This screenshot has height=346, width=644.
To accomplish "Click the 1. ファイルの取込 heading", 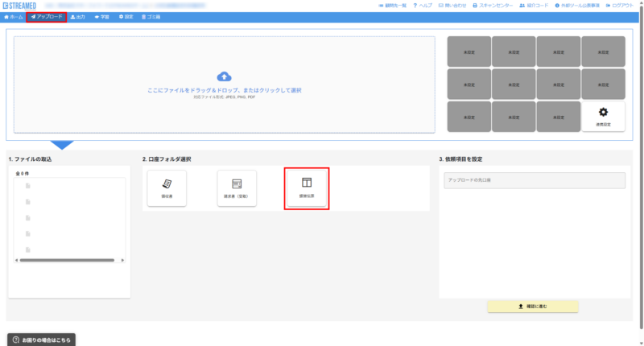I will pos(30,159).
